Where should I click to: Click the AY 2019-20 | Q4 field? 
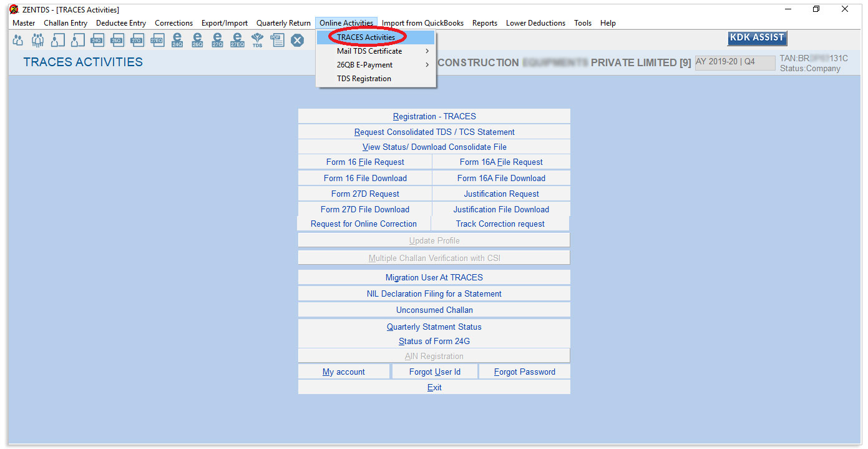[735, 62]
